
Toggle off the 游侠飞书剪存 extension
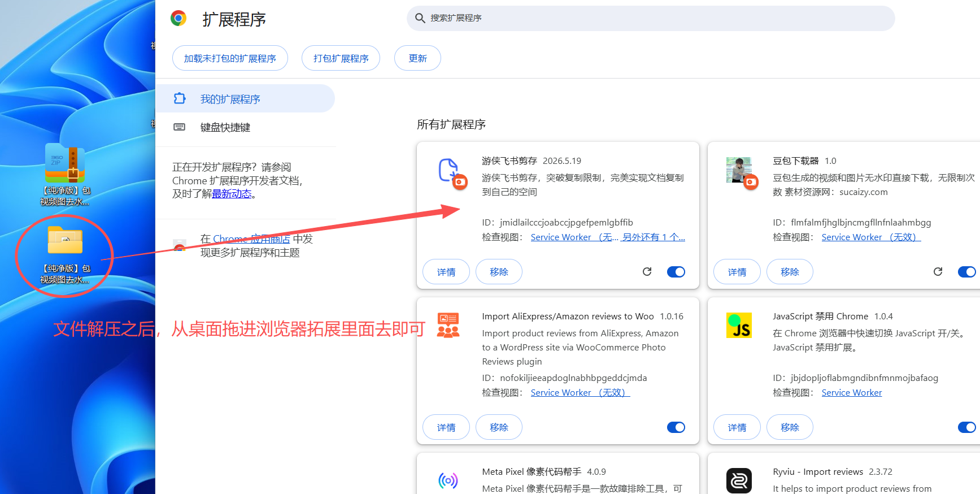coord(676,272)
